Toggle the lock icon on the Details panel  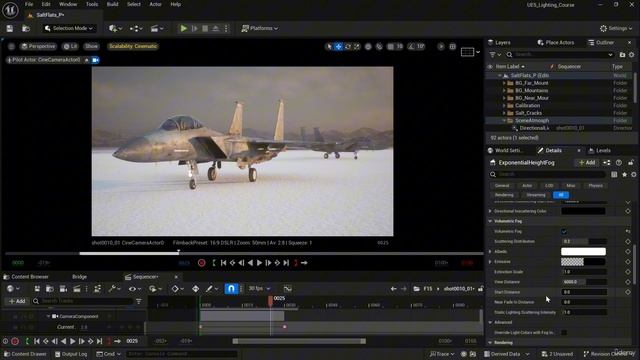(x=631, y=162)
